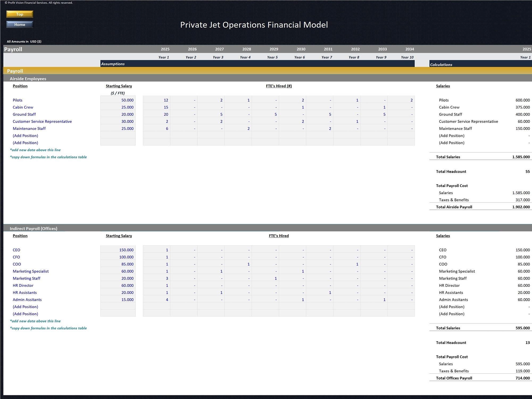532x399 pixels.
Task: Click the Home navigation button
Action: tap(20, 24)
